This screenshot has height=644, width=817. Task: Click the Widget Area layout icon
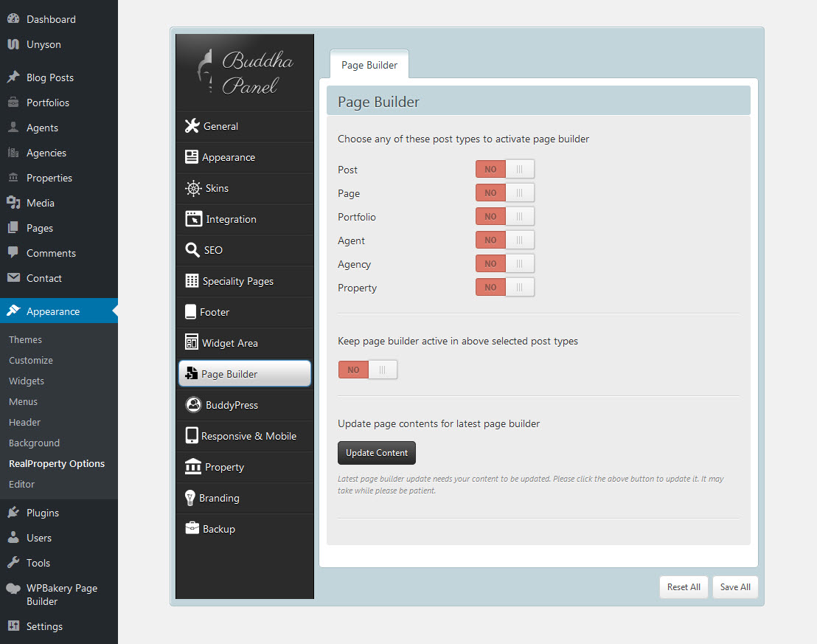192,343
